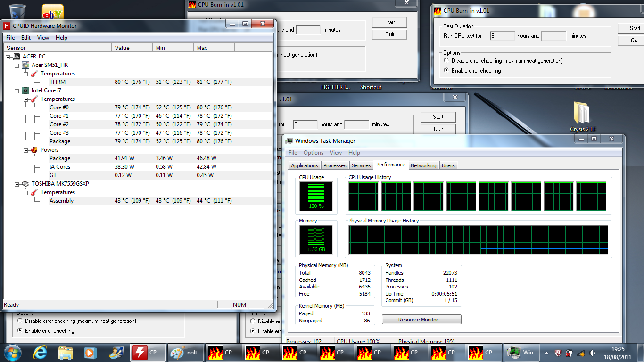Click the Powers flame icon in HWMonitor
Viewport: 644px width, 362px height.
coord(34,150)
